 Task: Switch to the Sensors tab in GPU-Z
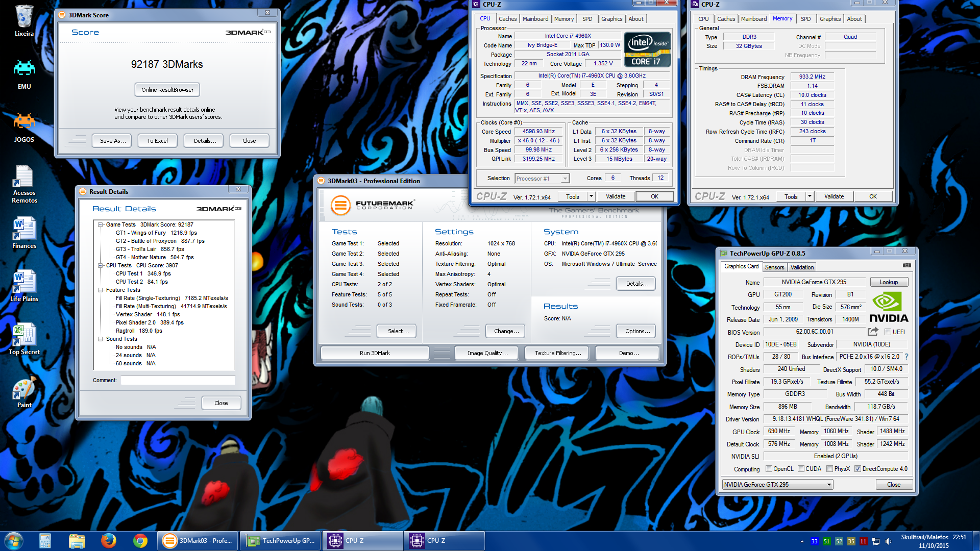tap(774, 267)
